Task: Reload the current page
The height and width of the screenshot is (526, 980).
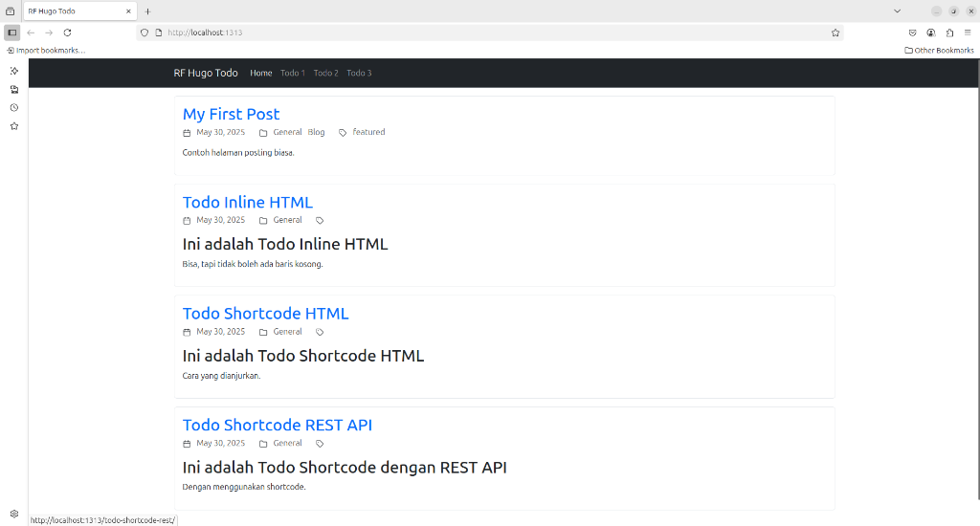Action: pyautogui.click(x=68, y=33)
